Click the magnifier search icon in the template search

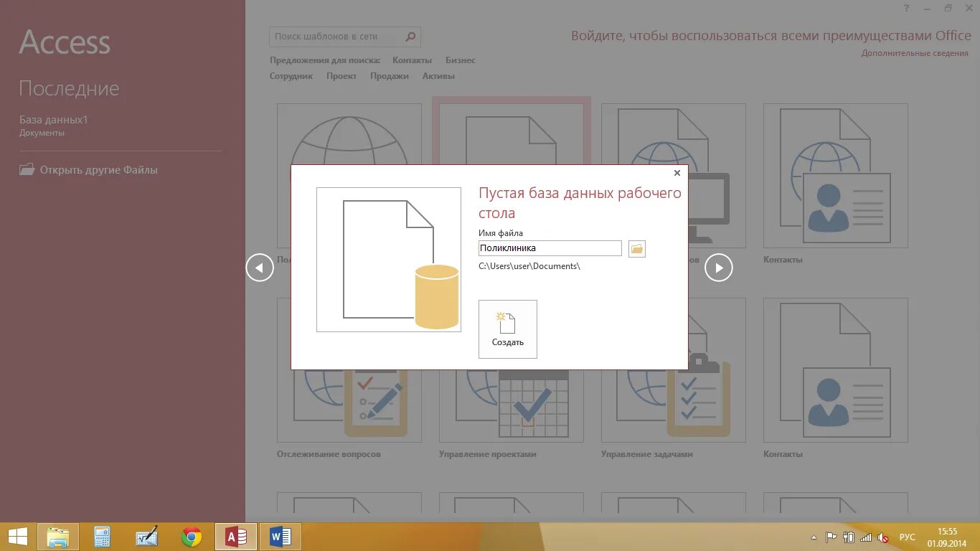[x=411, y=37]
